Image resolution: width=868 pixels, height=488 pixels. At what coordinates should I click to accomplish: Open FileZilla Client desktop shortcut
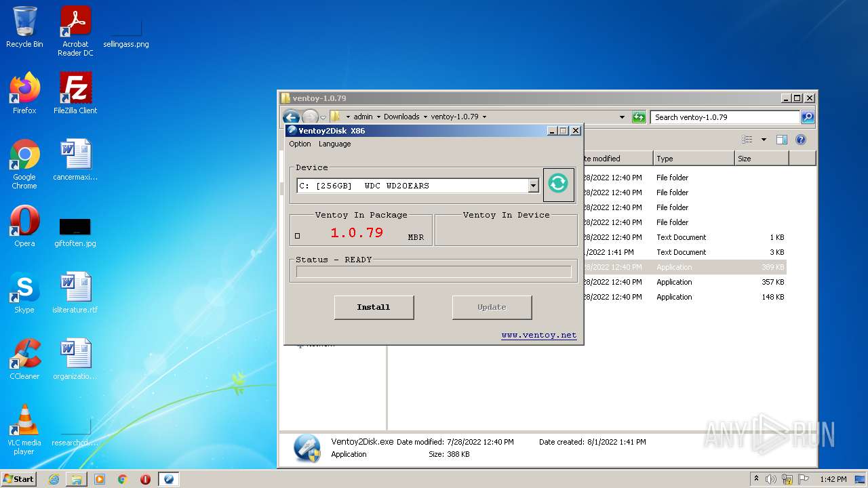point(75,94)
